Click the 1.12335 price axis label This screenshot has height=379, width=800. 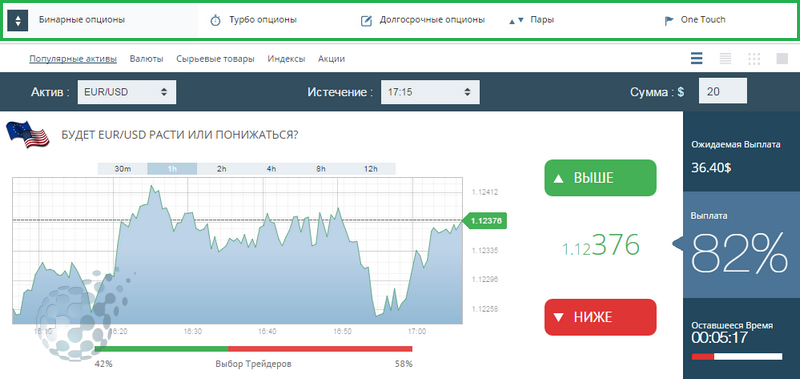tap(485, 250)
